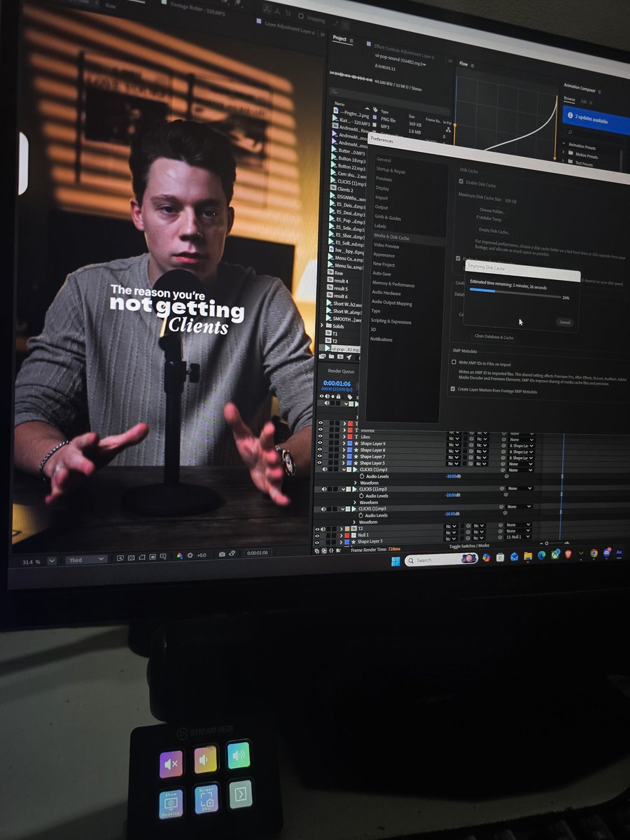Switch to Browse tab in Animation Composer

click(569, 99)
